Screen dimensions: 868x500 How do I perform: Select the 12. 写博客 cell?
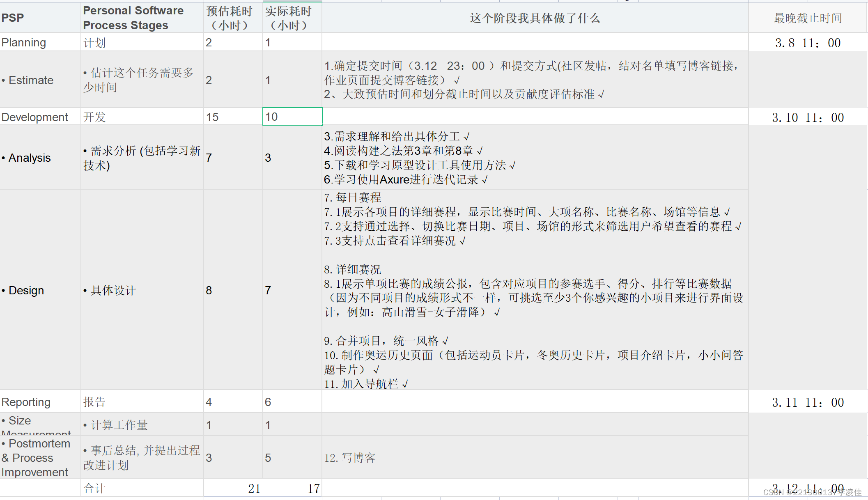535,457
